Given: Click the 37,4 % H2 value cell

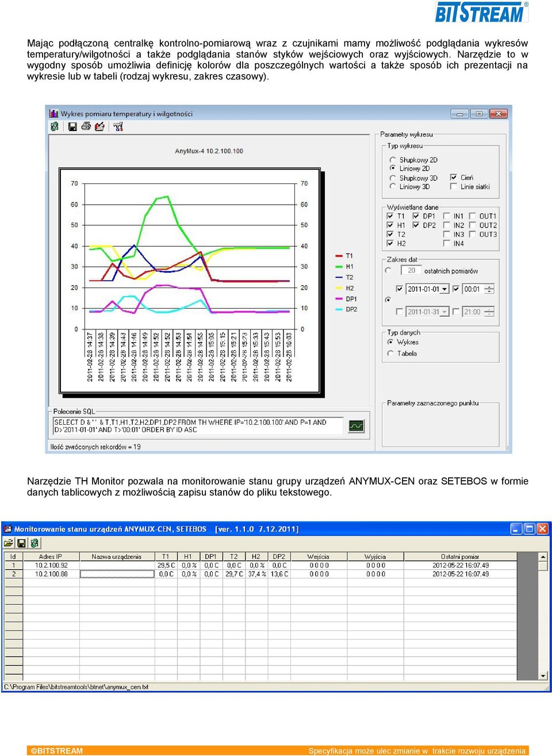Looking at the screenshot, I should pos(256,574).
